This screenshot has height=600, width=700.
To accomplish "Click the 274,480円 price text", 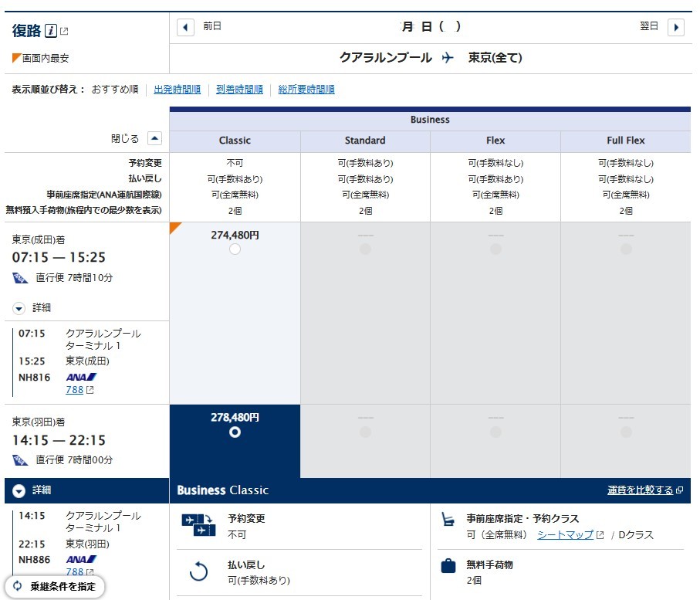I will (x=235, y=235).
